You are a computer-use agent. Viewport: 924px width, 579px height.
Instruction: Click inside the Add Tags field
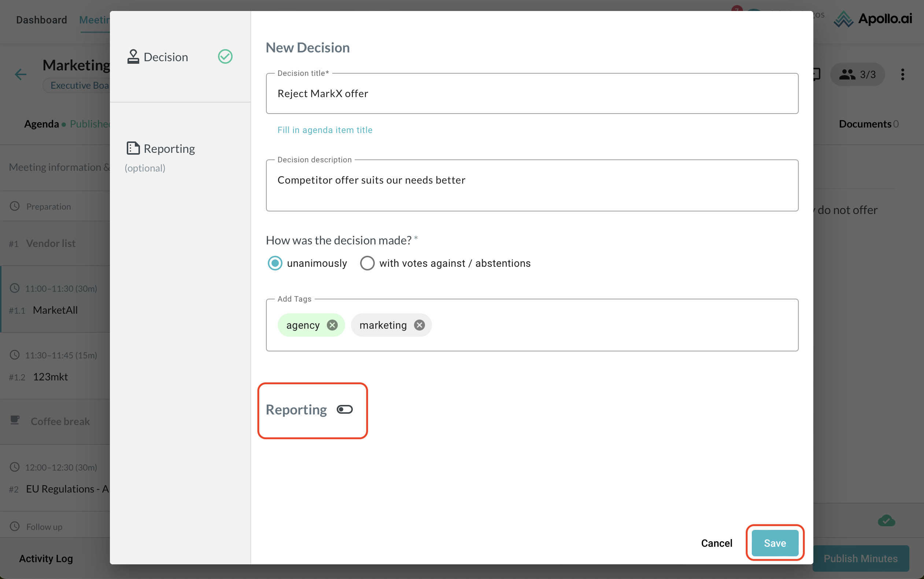(x=613, y=325)
